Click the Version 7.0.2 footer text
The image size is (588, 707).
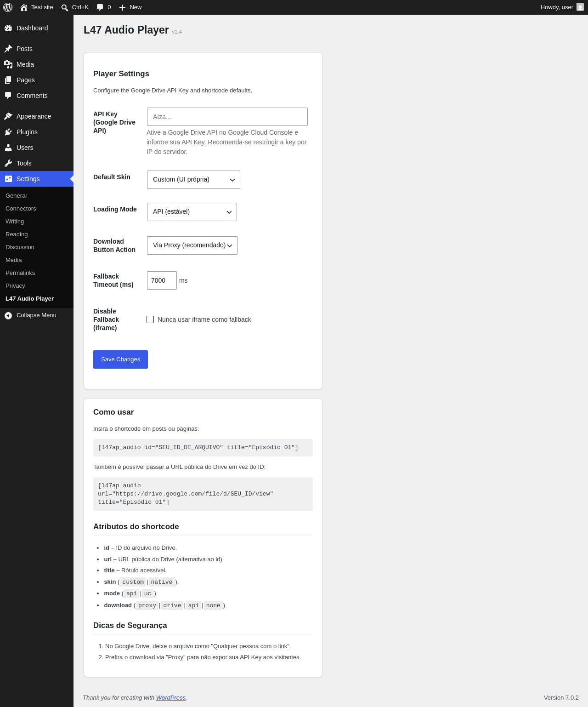click(561, 698)
